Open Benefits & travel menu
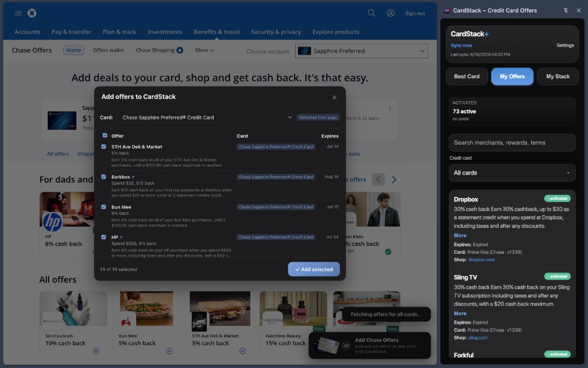The image size is (588, 368). tap(216, 32)
